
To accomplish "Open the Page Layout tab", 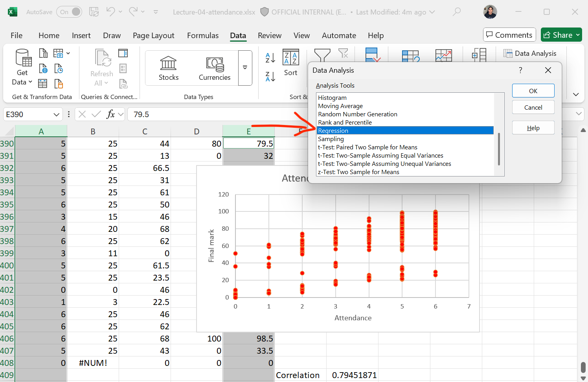I will pos(153,35).
